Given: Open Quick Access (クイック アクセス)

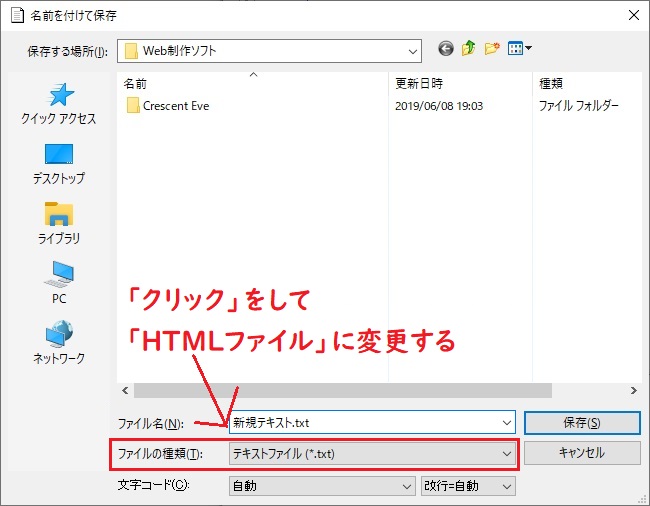Looking at the screenshot, I should (x=59, y=104).
